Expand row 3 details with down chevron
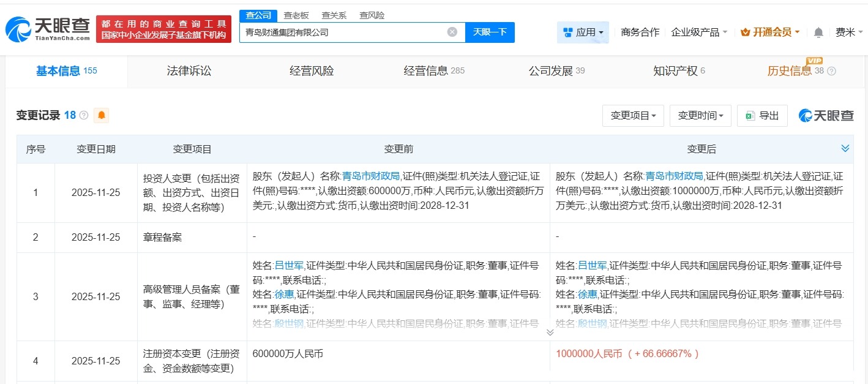This screenshot has width=868, height=384. coord(550,332)
